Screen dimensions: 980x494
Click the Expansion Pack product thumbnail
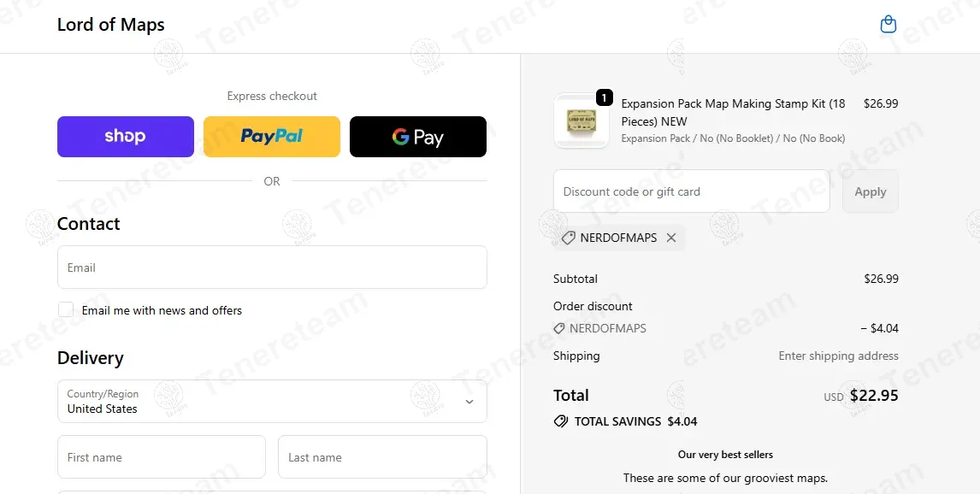point(582,121)
